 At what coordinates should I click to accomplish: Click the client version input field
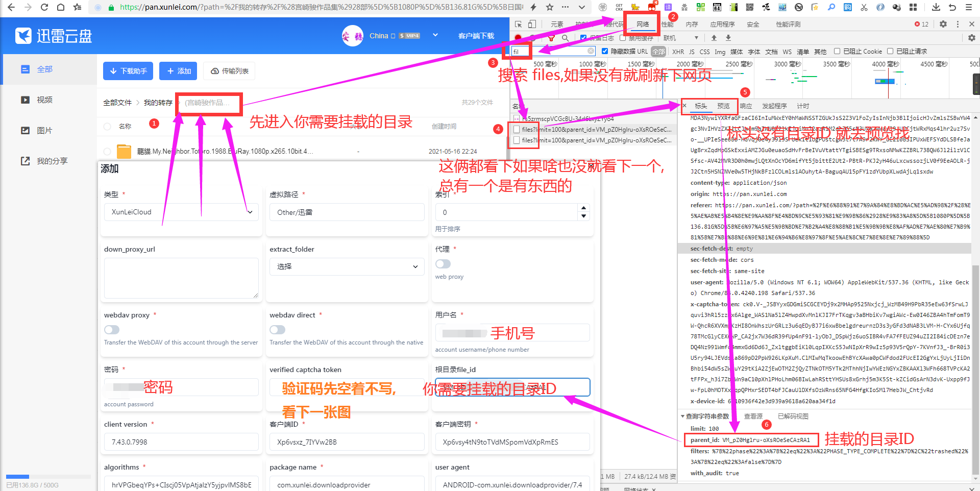[x=181, y=442]
